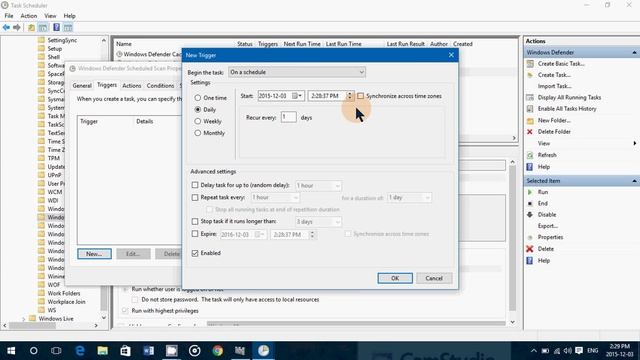Open Windows Start menu
Image resolution: width=640 pixels, height=360 pixels.
click(x=11, y=351)
